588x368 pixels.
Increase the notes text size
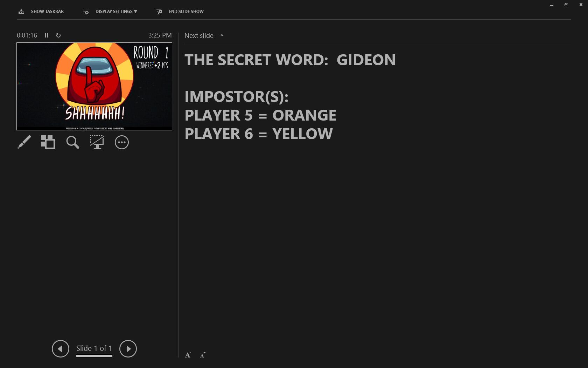[x=188, y=355]
